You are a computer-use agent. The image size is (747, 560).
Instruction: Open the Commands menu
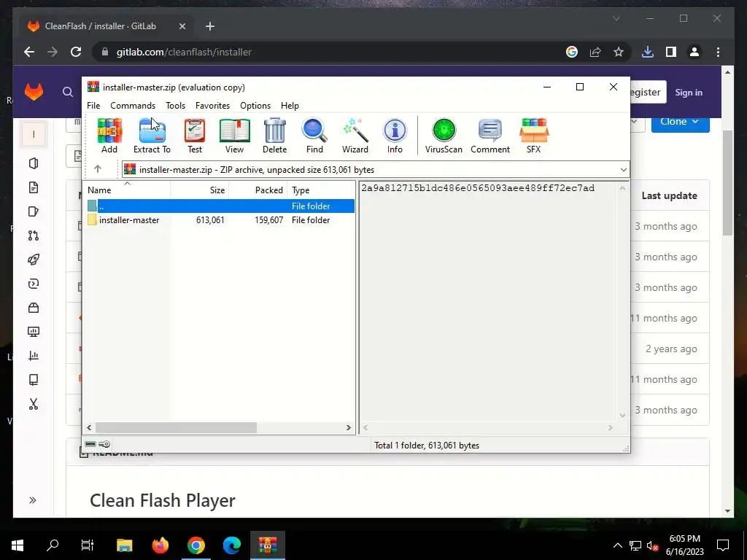tap(133, 106)
